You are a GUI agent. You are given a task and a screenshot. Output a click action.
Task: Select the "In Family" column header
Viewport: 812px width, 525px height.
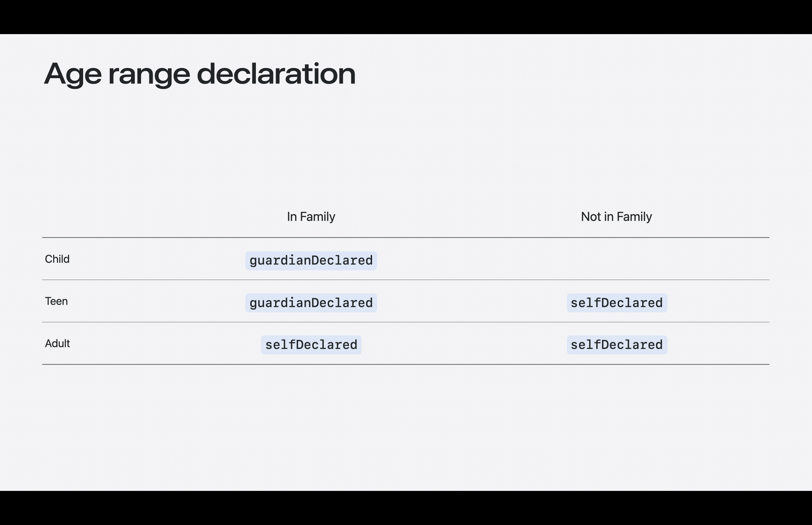click(311, 217)
